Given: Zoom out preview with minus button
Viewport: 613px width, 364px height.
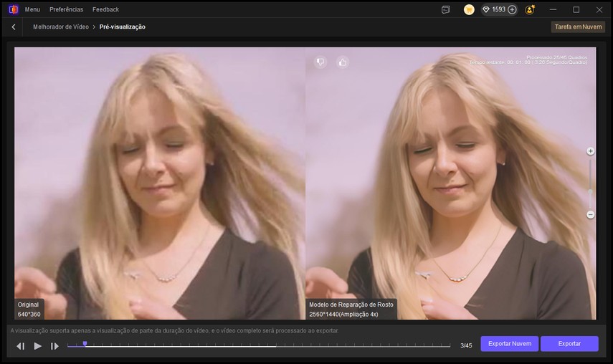Looking at the screenshot, I should pyautogui.click(x=590, y=214).
